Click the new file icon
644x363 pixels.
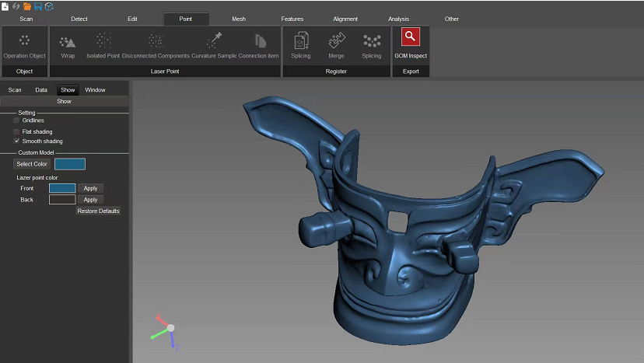[5, 6]
